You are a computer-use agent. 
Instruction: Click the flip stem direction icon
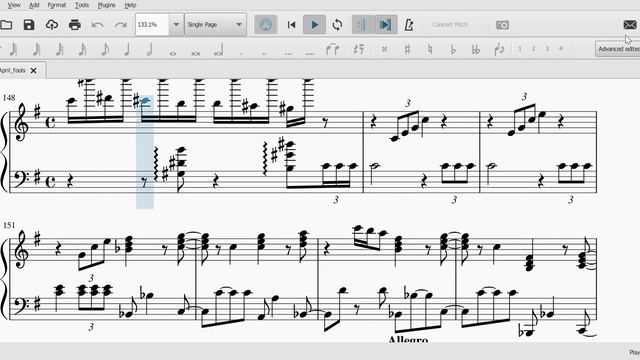pyautogui.click(x=499, y=49)
